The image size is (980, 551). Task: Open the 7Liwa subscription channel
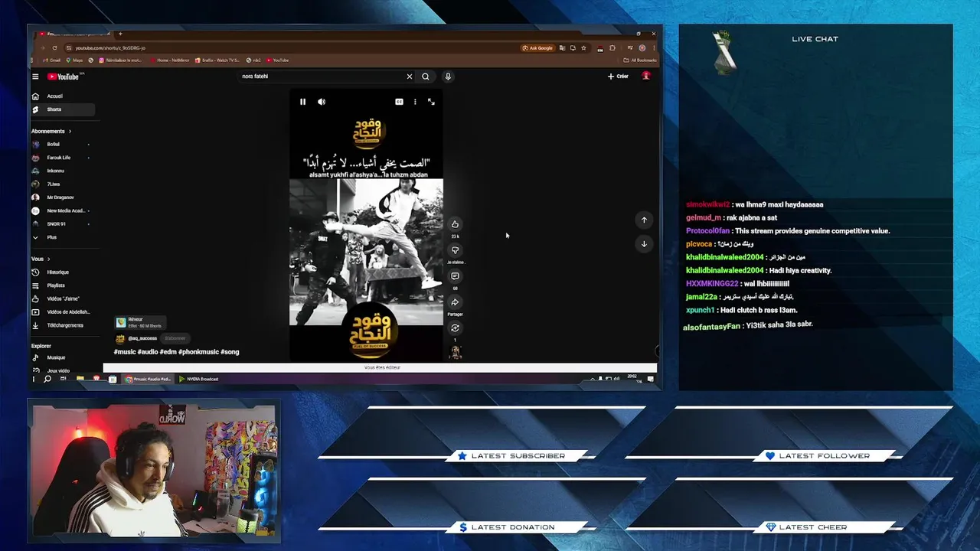[x=61, y=184]
